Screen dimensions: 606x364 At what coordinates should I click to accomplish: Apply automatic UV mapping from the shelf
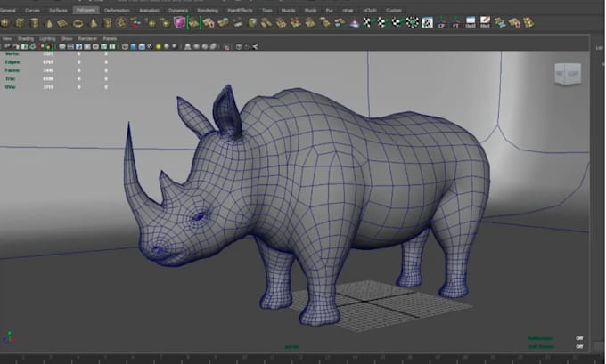(412, 23)
